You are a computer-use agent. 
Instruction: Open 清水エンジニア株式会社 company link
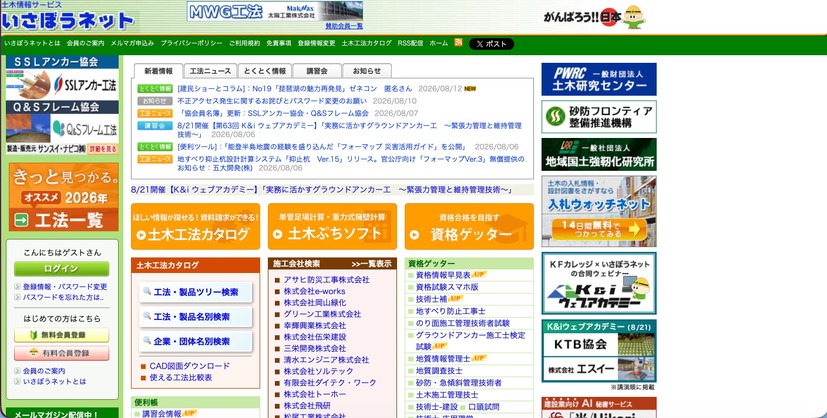pyautogui.click(x=326, y=360)
